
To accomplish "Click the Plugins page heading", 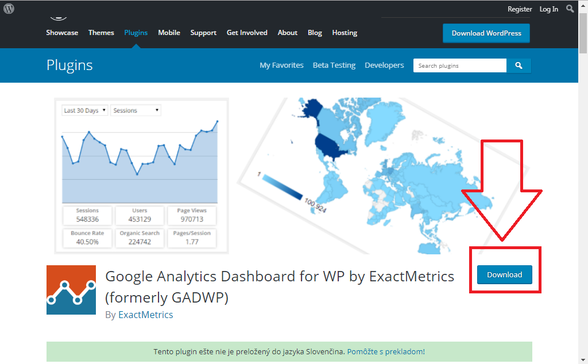I will pos(69,65).
